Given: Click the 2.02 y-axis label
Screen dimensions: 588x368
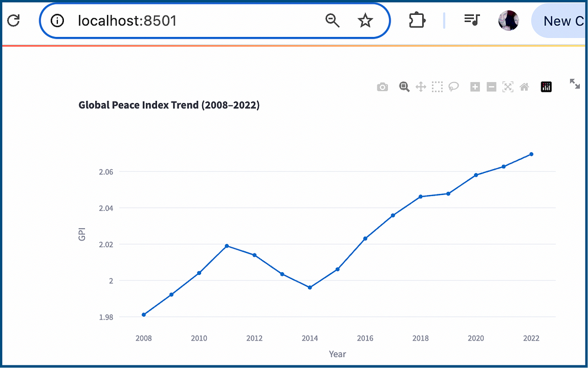Looking at the screenshot, I should click(x=106, y=245).
